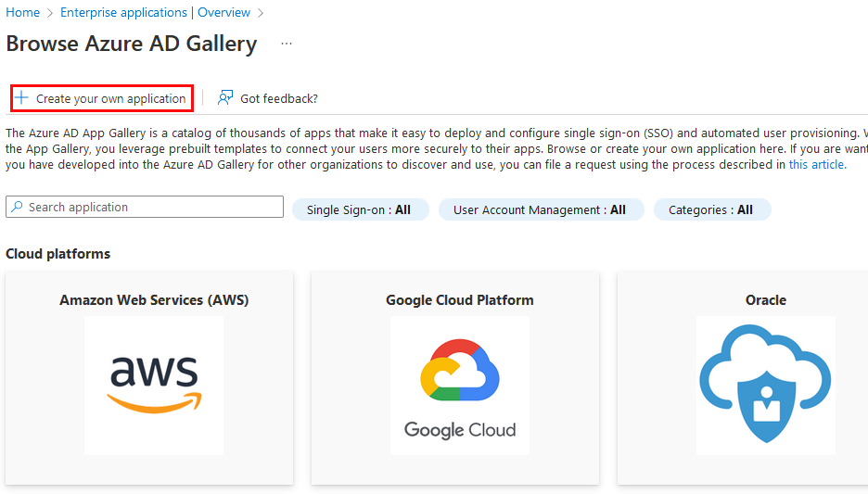
Task: Go to Home breadcrumb
Action: 22,12
